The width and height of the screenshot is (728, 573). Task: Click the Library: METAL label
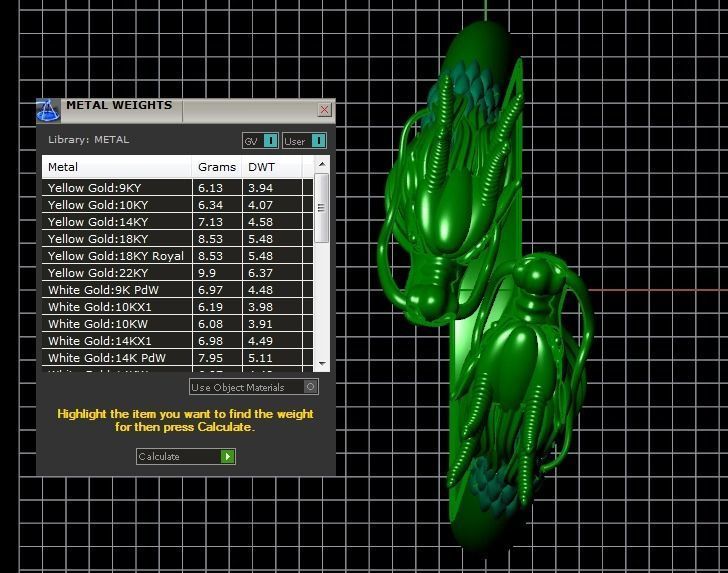[89, 139]
